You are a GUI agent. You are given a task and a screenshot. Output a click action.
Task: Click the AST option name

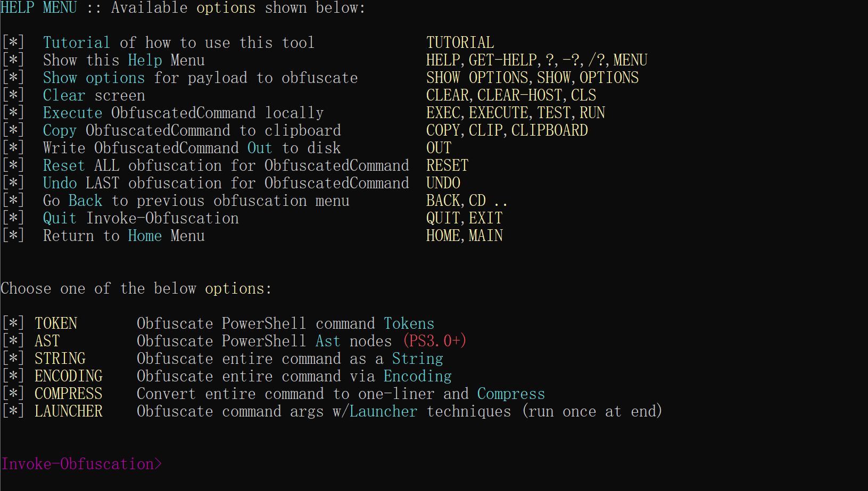click(47, 341)
